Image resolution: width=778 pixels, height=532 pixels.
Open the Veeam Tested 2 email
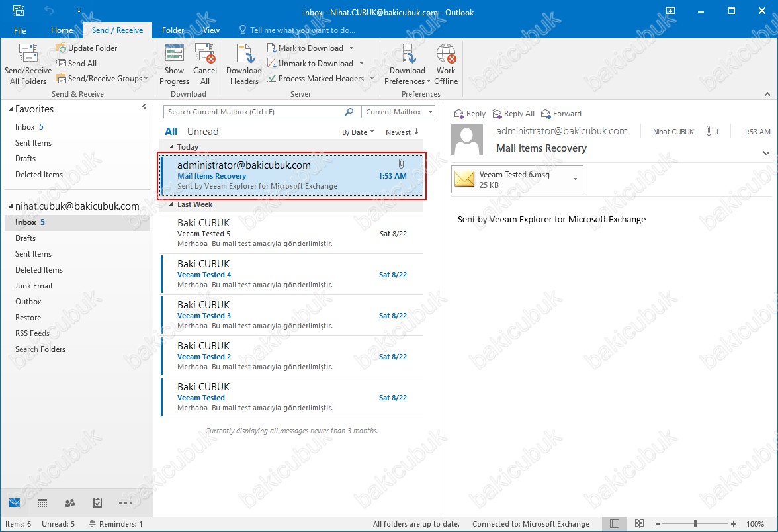pos(292,356)
